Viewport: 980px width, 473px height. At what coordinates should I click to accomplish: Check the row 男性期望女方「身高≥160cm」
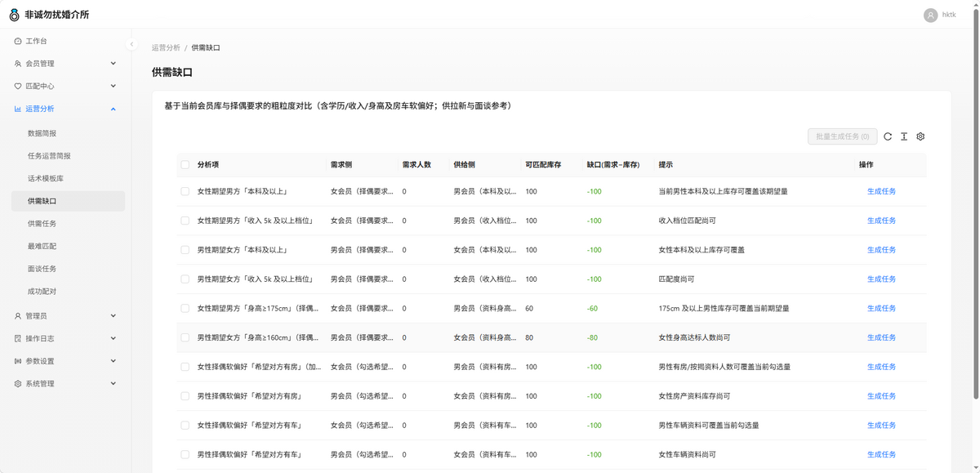click(185, 337)
